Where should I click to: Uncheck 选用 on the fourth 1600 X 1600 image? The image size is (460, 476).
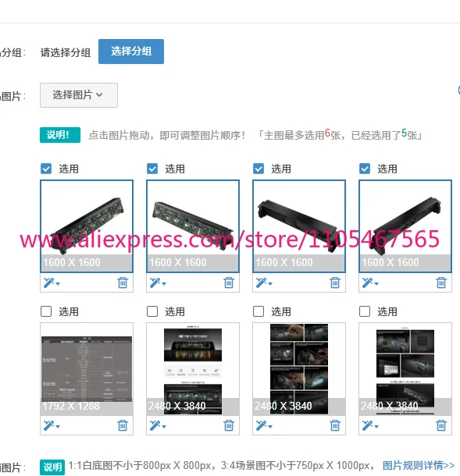(x=365, y=169)
